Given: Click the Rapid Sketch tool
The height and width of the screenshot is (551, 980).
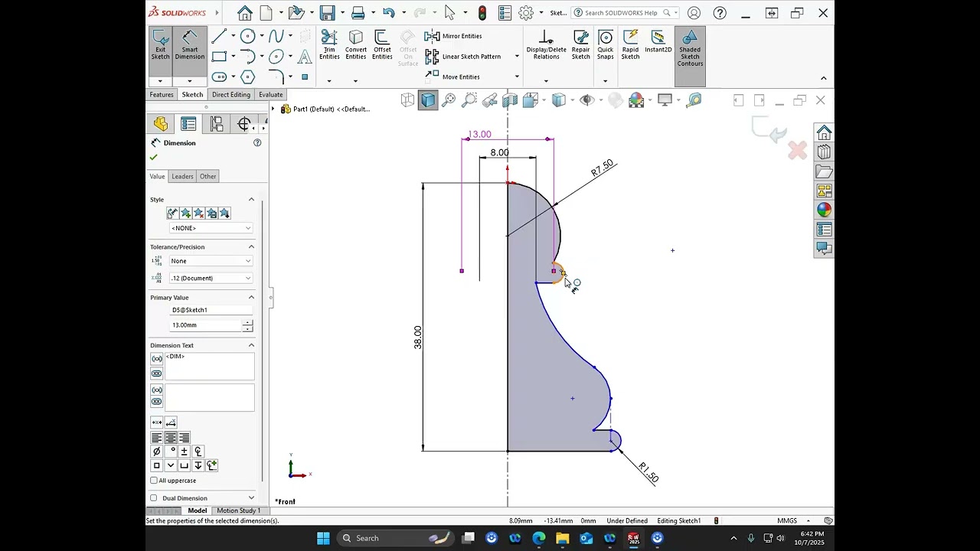Looking at the screenshot, I should (x=630, y=45).
